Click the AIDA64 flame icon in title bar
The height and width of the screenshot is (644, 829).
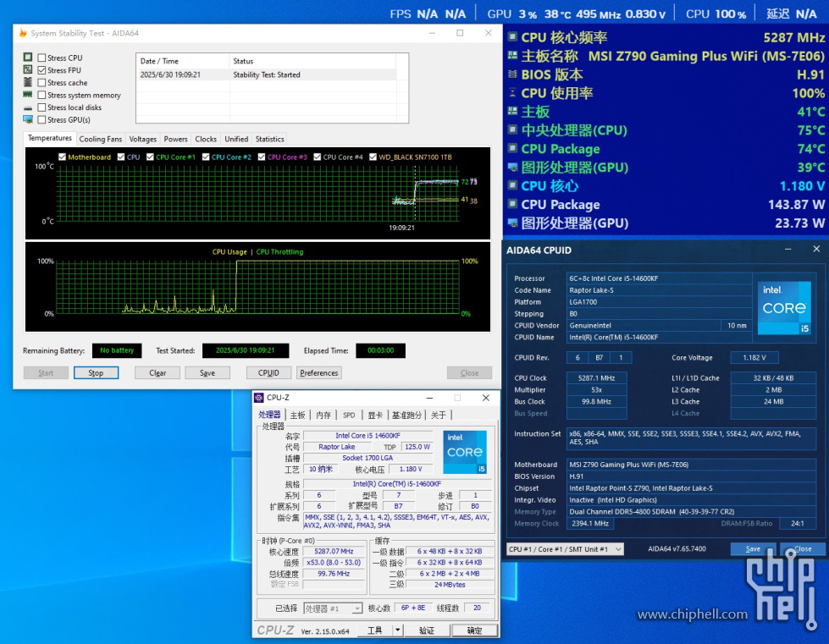23,33
